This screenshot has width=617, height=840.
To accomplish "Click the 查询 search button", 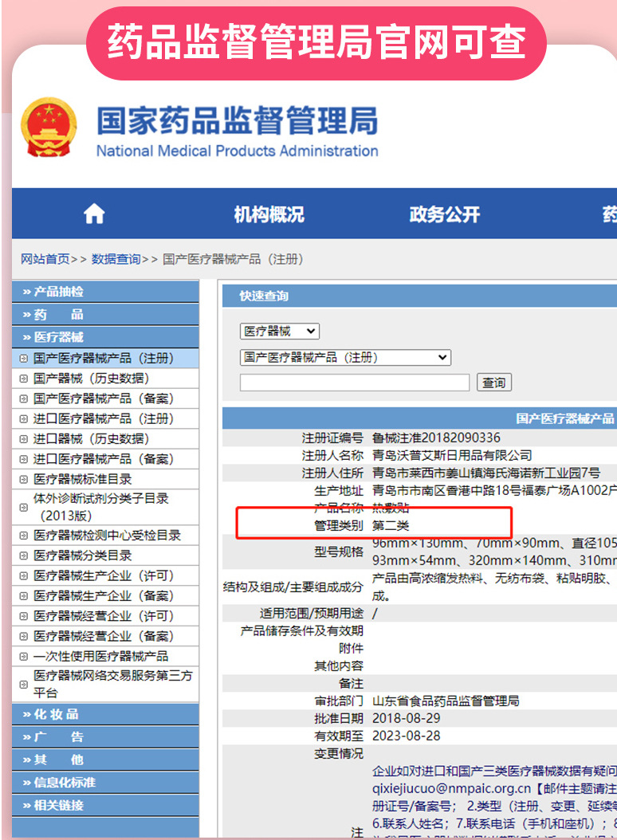I will [x=493, y=383].
